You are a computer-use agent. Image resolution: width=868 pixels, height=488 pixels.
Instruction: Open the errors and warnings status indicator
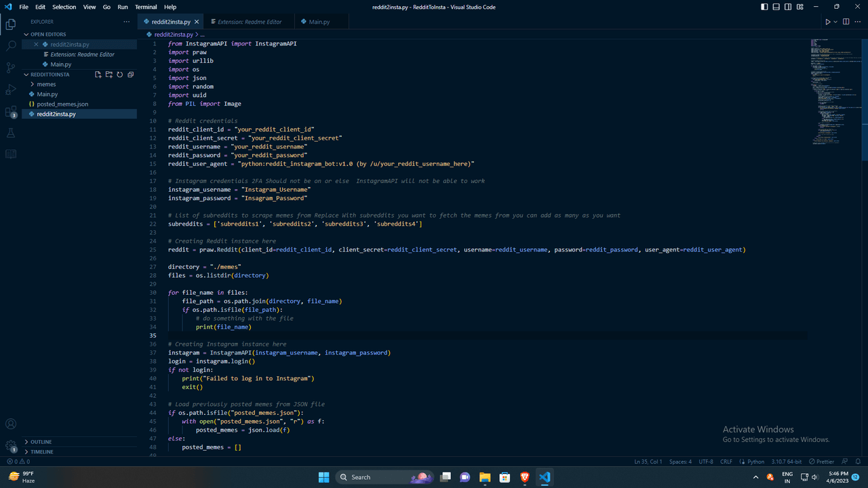pyautogui.click(x=18, y=462)
